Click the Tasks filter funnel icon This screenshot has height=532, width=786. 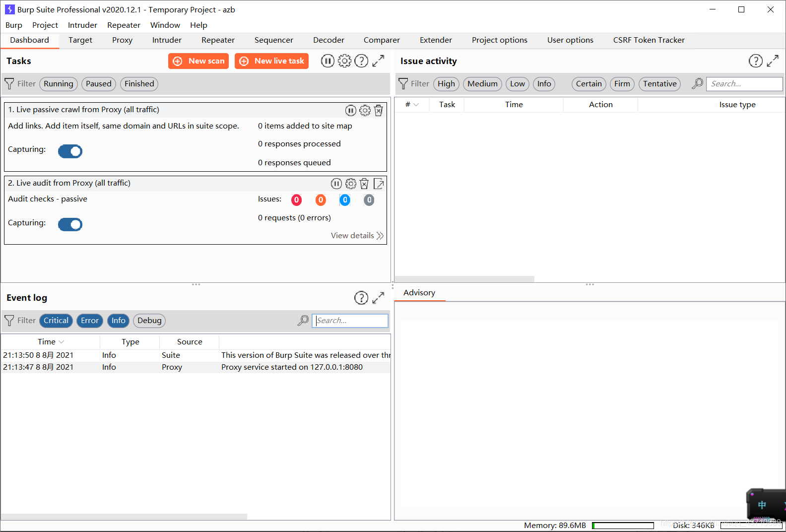9,84
